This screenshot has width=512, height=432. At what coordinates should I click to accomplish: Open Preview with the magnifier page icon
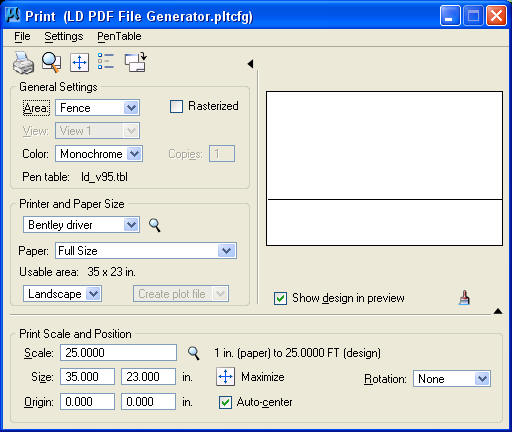51,62
